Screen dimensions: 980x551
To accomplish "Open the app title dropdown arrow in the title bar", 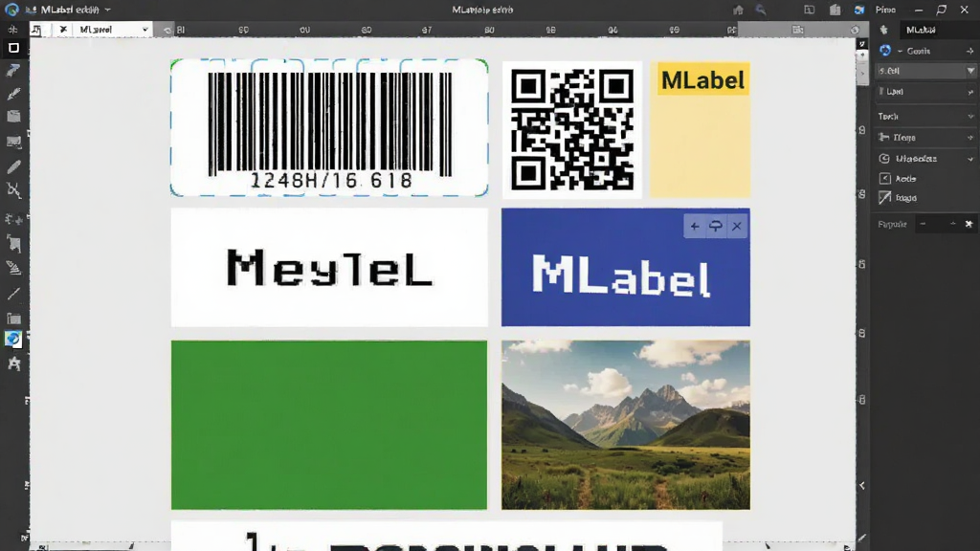I will point(107,10).
